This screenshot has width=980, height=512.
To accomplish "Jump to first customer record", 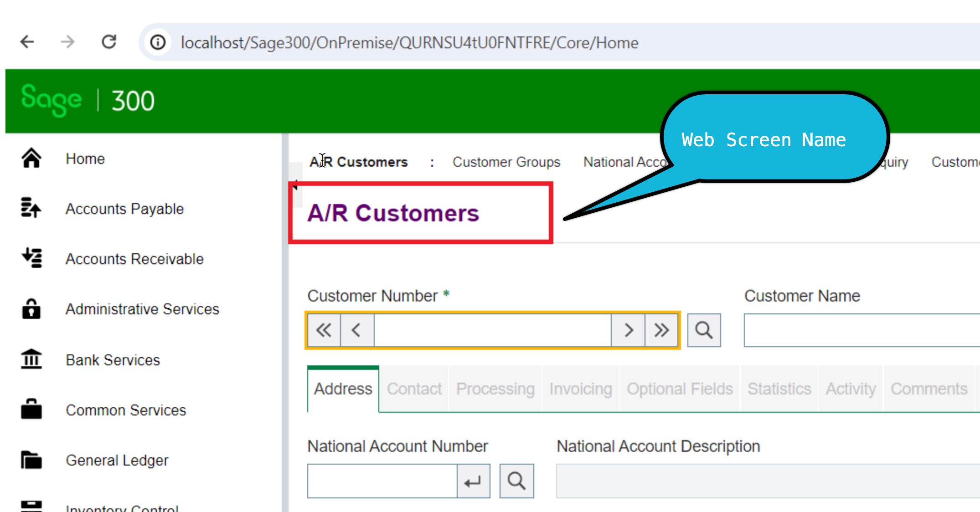I will coord(324,330).
